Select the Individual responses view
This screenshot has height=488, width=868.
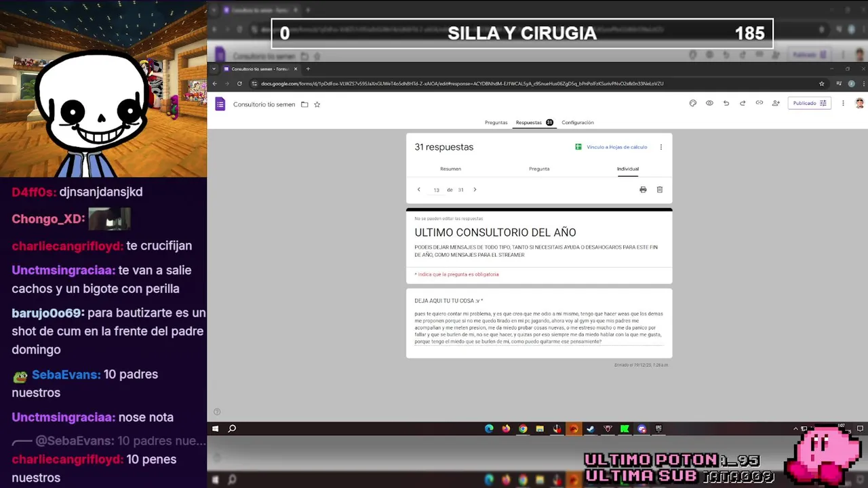[628, 169]
